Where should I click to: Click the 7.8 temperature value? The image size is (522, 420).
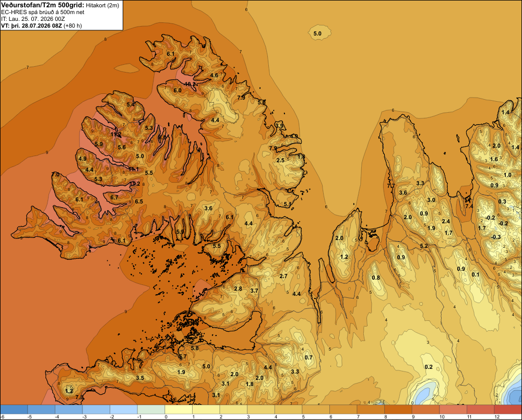(x=79, y=397)
